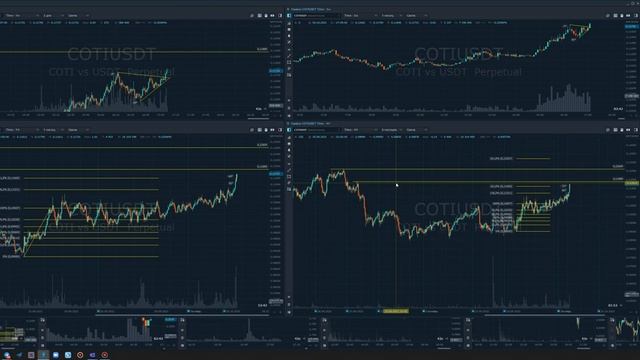The width and height of the screenshot is (640, 360).
Task: Click the blue current price label on bottom-left chart axis
Action: 276,174
